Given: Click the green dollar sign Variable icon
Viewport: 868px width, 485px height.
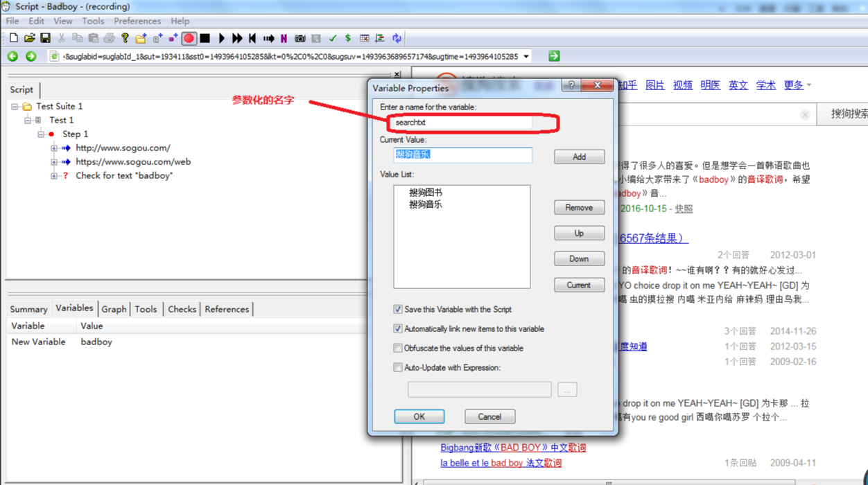Looking at the screenshot, I should [347, 38].
